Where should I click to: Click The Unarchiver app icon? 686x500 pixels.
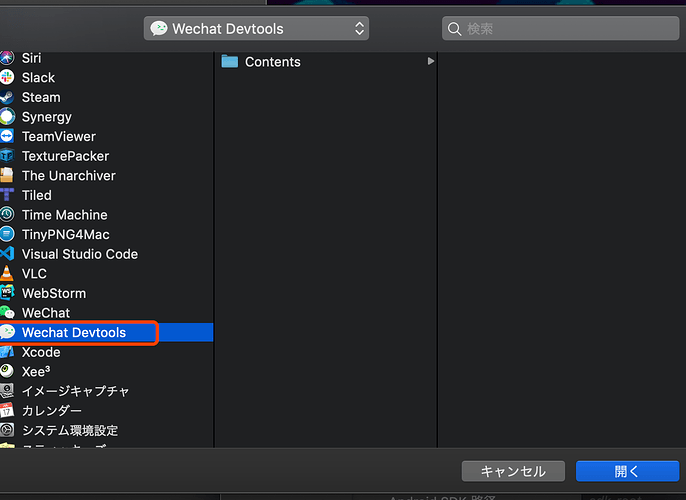(x=7, y=175)
